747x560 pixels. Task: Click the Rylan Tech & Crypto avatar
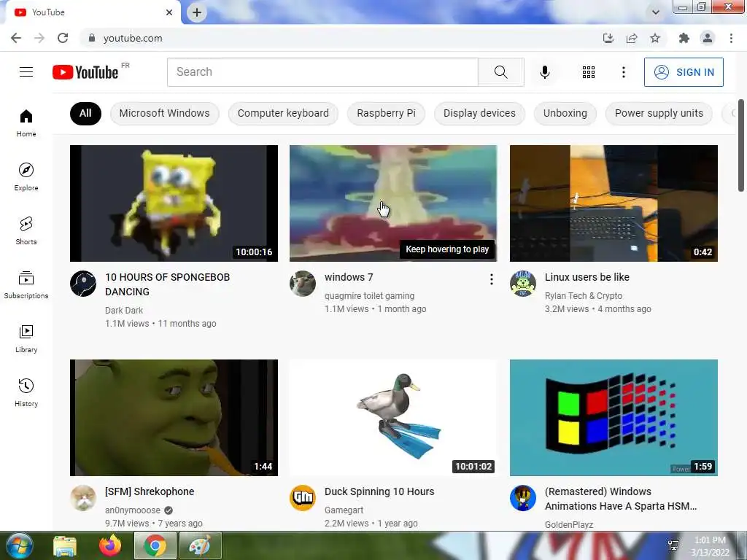click(x=523, y=284)
